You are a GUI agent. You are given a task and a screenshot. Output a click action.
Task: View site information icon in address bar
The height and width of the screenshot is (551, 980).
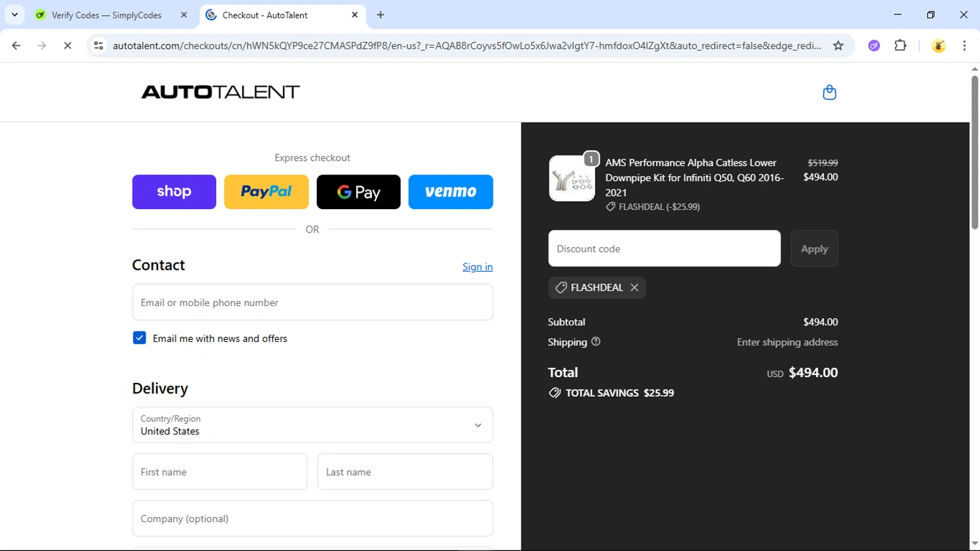tap(99, 46)
